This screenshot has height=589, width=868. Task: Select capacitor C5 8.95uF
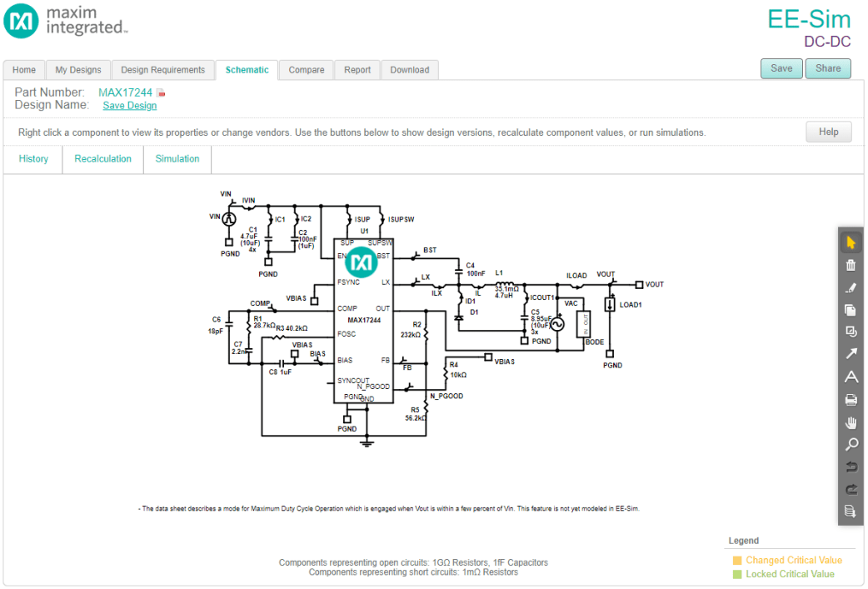[x=525, y=318]
